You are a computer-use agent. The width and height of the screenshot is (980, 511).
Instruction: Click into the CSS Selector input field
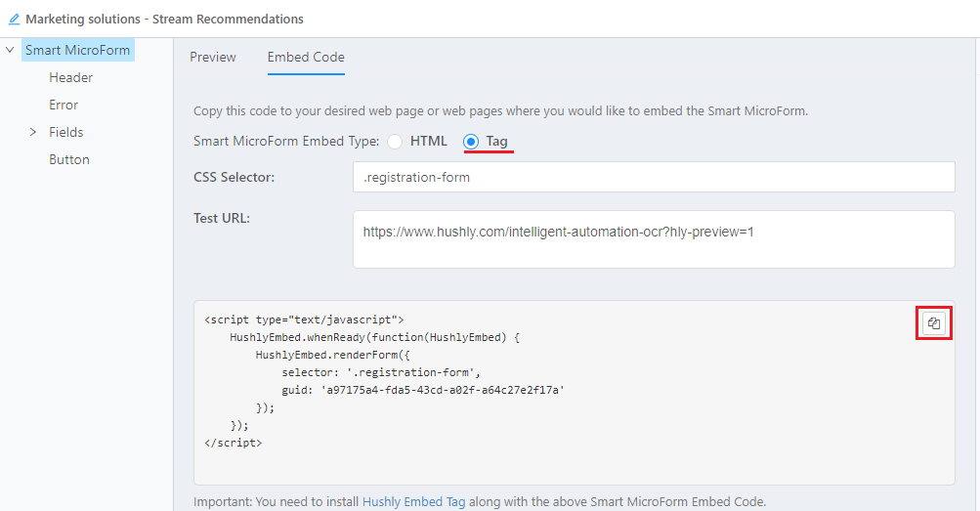[x=654, y=178]
